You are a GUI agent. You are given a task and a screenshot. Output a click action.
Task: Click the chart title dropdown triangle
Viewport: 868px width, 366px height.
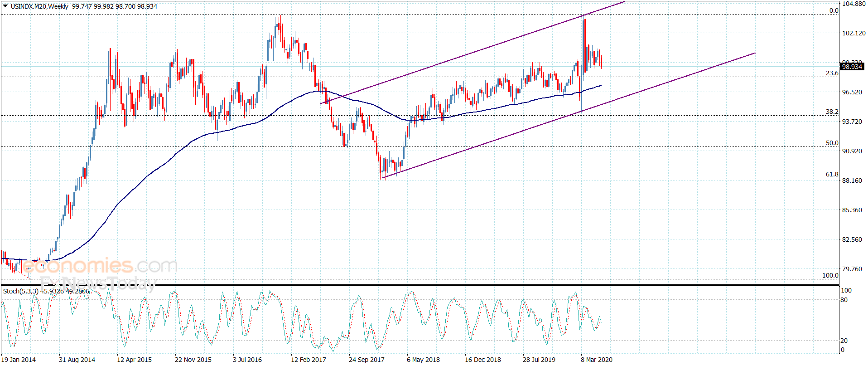(5, 6)
